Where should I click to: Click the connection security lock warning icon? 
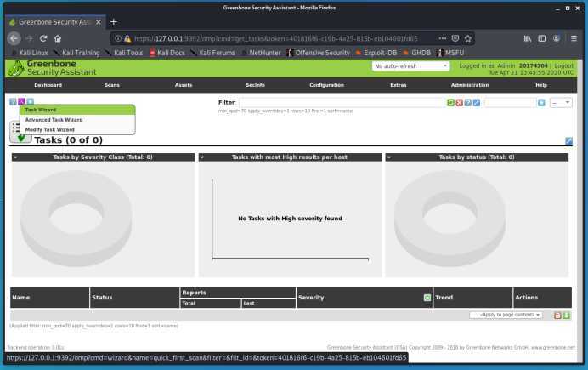pos(127,38)
